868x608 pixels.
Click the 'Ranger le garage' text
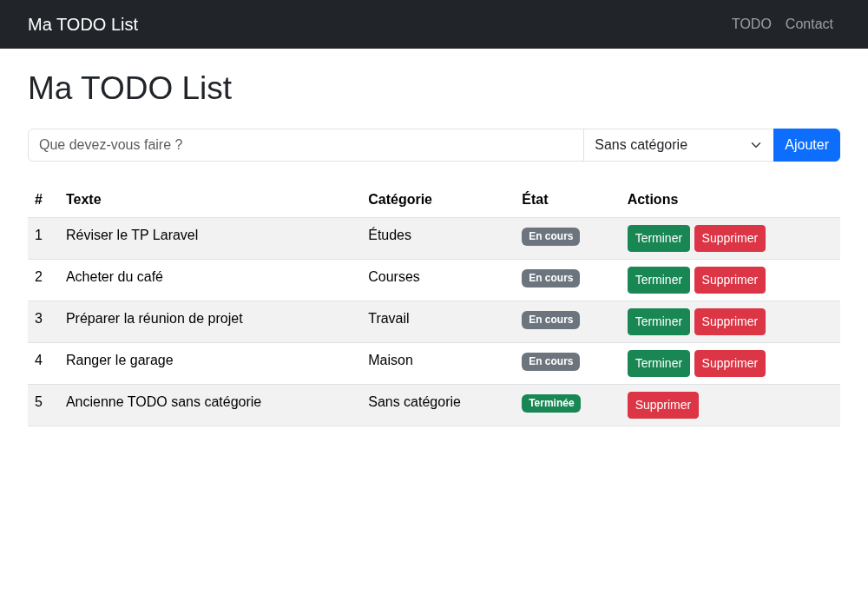pyautogui.click(x=119, y=360)
